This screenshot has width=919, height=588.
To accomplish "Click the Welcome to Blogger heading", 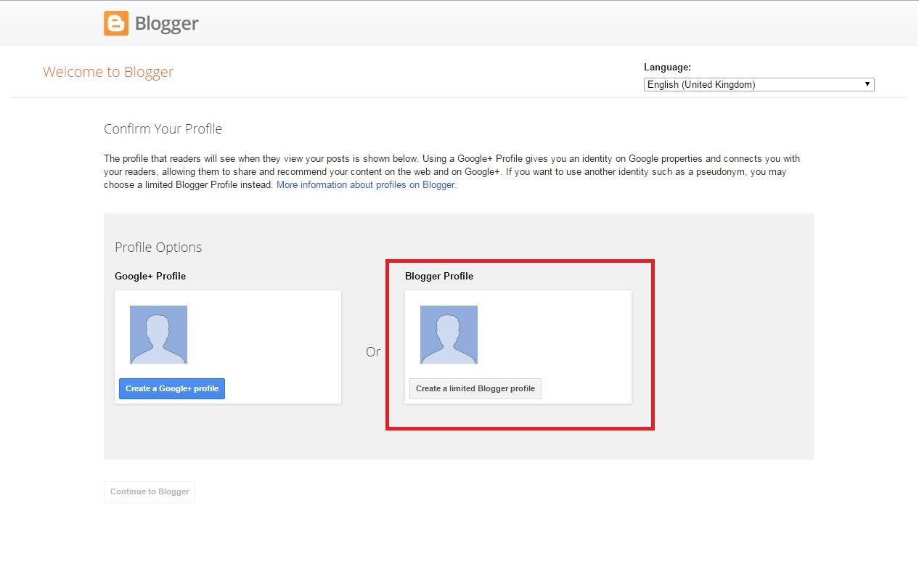I will tap(108, 72).
